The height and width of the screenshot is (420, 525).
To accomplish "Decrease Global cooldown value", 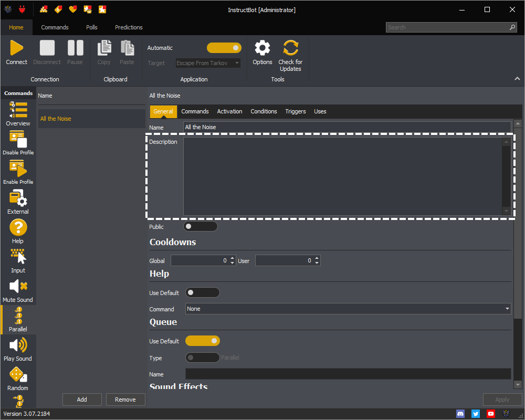I will 233,263.
